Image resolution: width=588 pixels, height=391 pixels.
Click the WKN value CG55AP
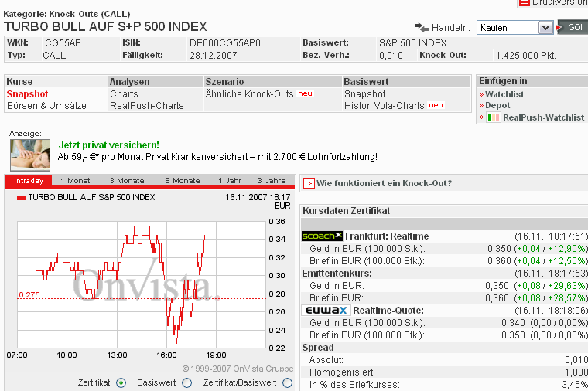tap(63, 43)
